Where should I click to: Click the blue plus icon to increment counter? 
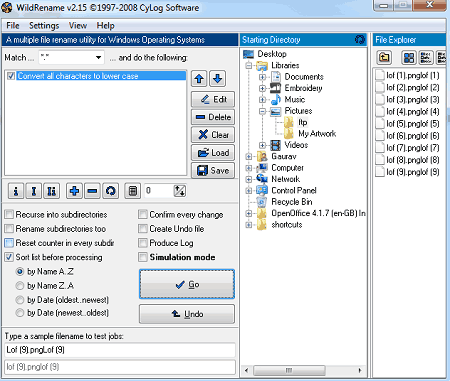[x=74, y=191]
